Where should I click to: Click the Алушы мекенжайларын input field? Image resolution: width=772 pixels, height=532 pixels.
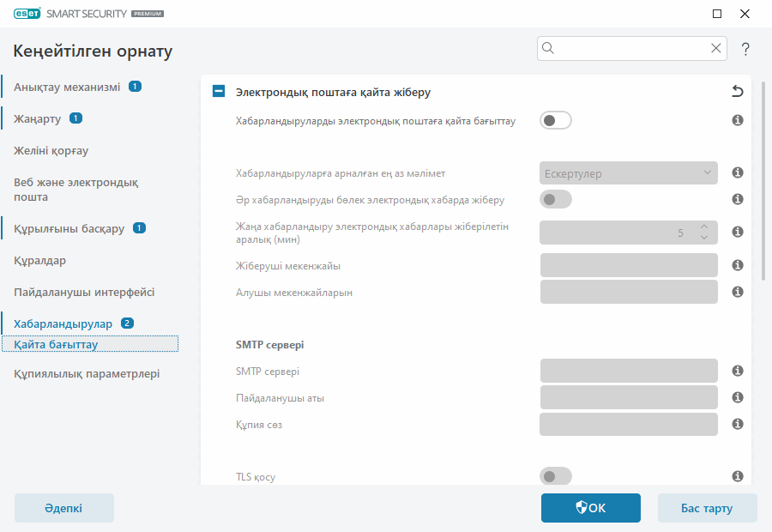pos(629,292)
